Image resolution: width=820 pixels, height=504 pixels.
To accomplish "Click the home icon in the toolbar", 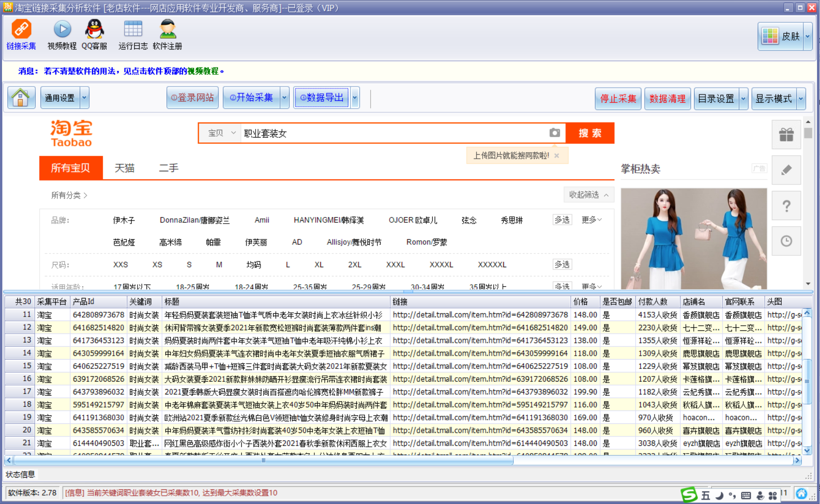I will [x=20, y=97].
